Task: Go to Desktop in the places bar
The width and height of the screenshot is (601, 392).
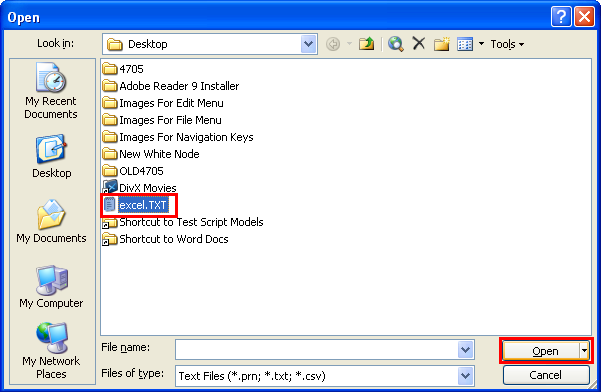Action: coord(51,156)
